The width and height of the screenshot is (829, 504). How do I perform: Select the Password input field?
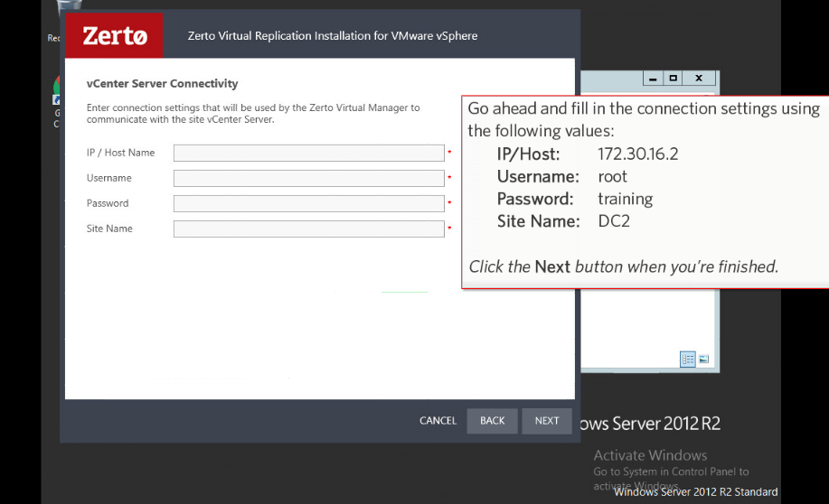(x=308, y=203)
